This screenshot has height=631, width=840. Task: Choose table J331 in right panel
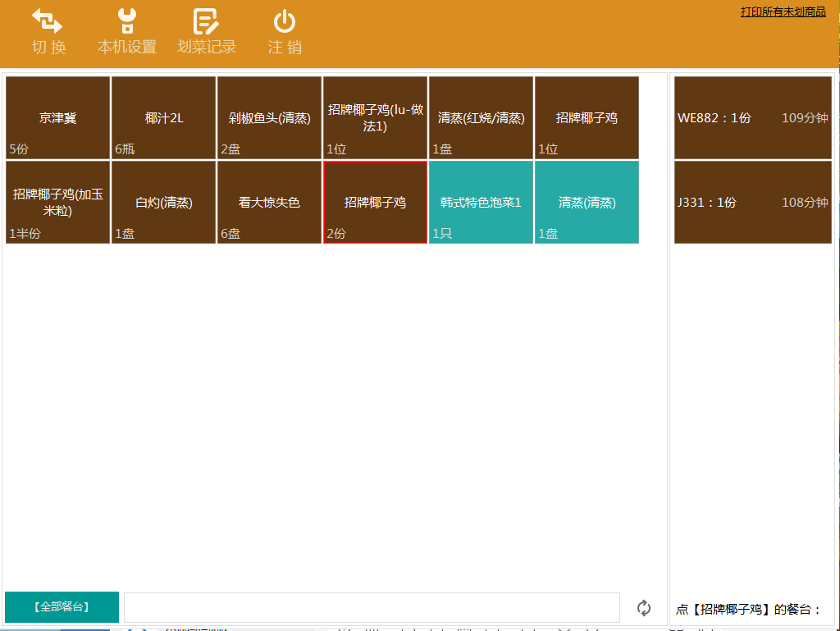coord(752,203)
